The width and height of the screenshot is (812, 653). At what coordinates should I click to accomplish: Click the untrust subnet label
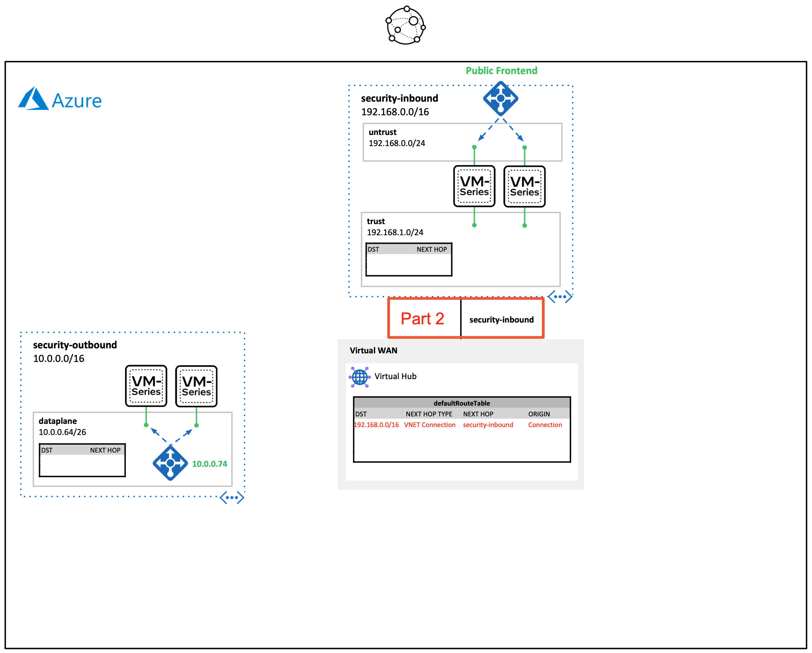click(x=382, y=132)
